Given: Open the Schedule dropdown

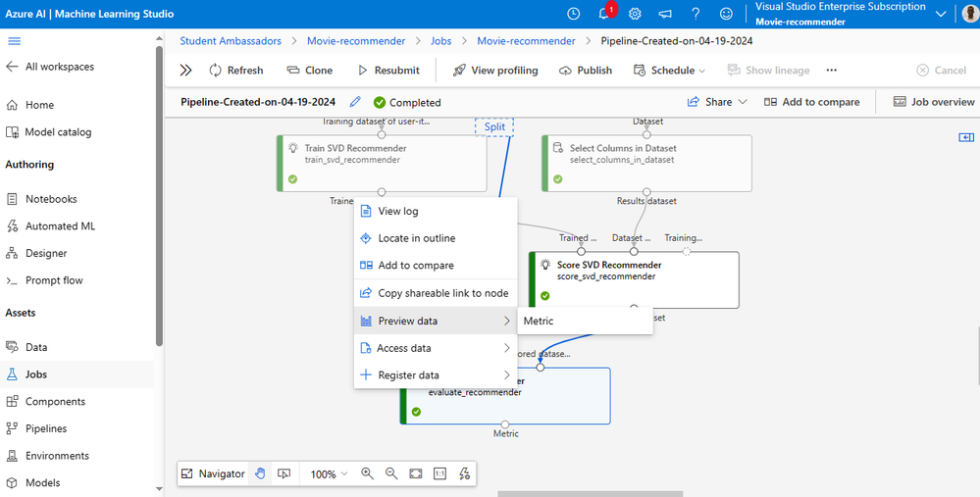Looking at the screenshot, I should (x=669, y=71).
